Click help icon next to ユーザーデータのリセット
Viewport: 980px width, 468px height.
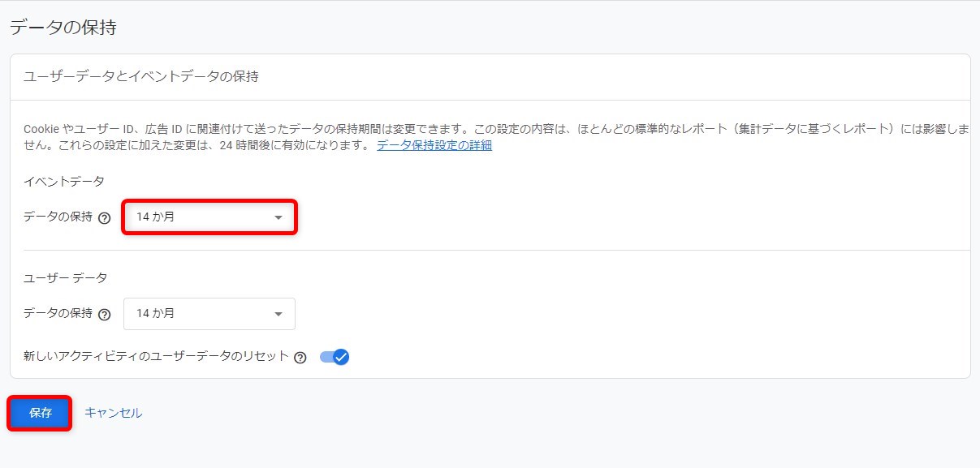(x=300, y=358)
